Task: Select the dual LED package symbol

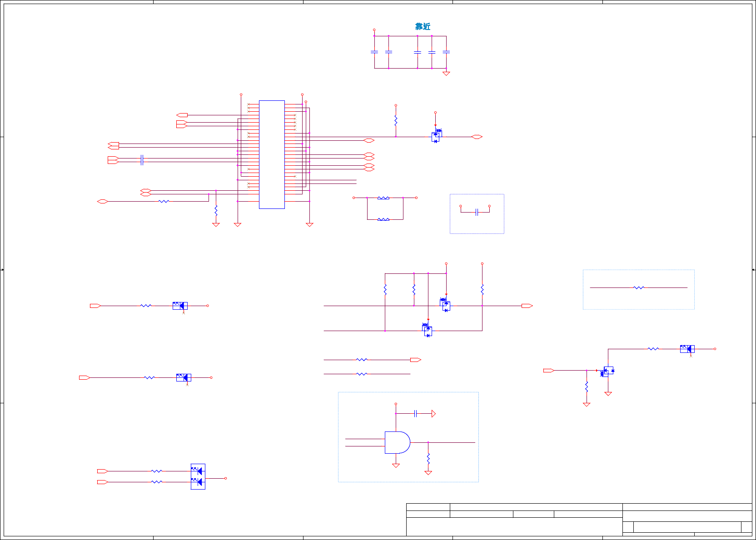Action: click(x=198, y=476)
